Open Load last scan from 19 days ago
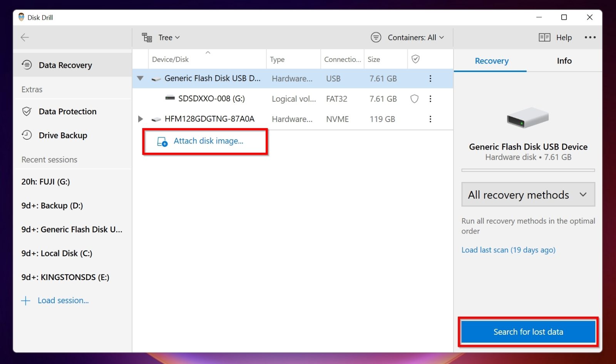Image resolution: width=616 pixels, height=364 pixels. click(508, 250)
